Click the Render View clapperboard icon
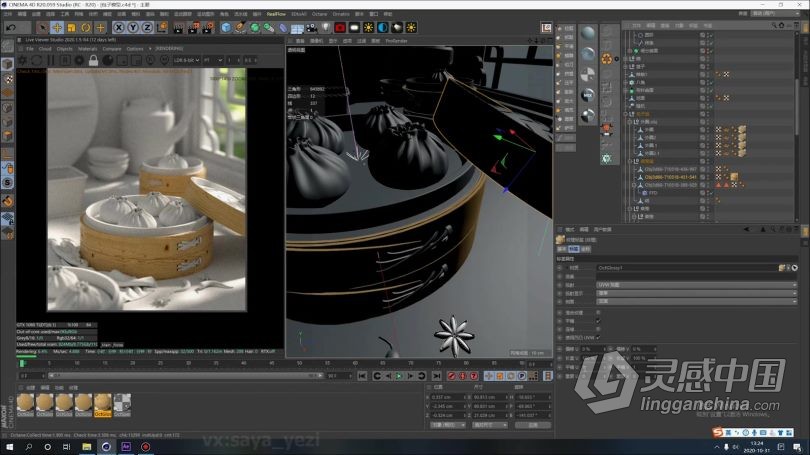This screenshot has height=455, width=810. [x=178, y=27]
